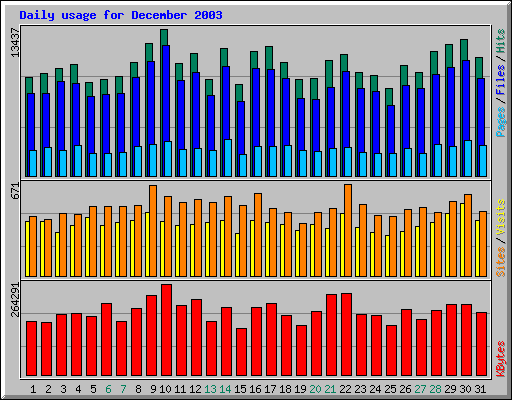Click day label 1 on x-axis
Screen dimensions: 512x400
[33, 389]
